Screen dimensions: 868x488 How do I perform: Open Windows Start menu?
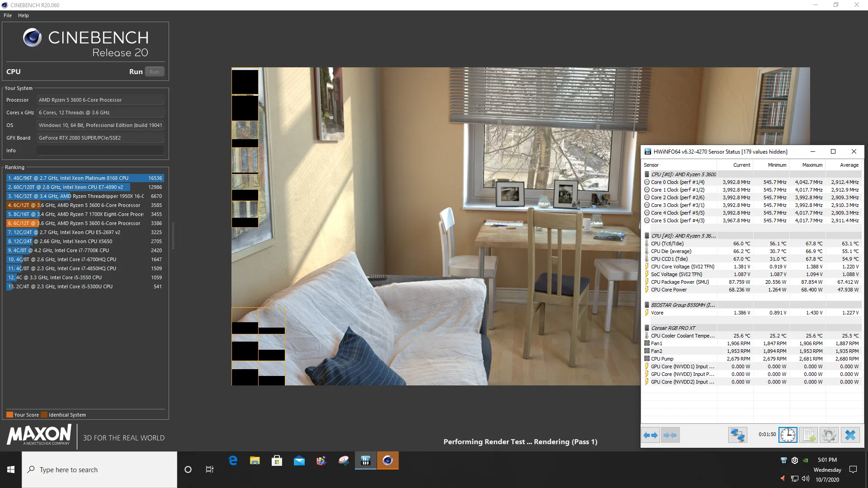(11, 469)
